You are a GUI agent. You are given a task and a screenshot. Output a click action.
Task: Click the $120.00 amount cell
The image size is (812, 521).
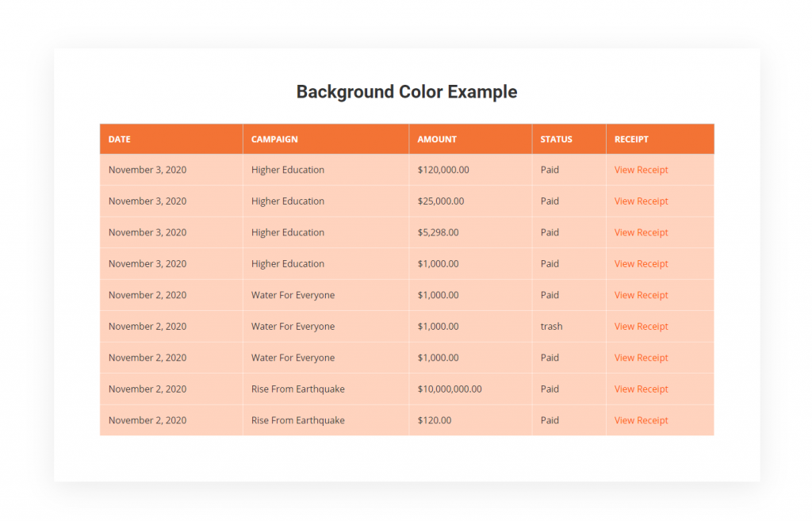435,420
